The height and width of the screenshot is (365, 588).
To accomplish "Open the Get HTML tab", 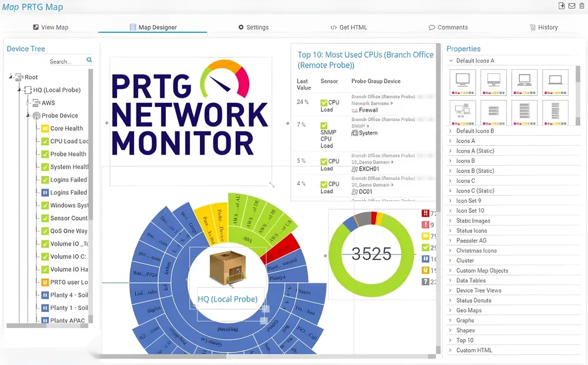I will tap(349, 28).
